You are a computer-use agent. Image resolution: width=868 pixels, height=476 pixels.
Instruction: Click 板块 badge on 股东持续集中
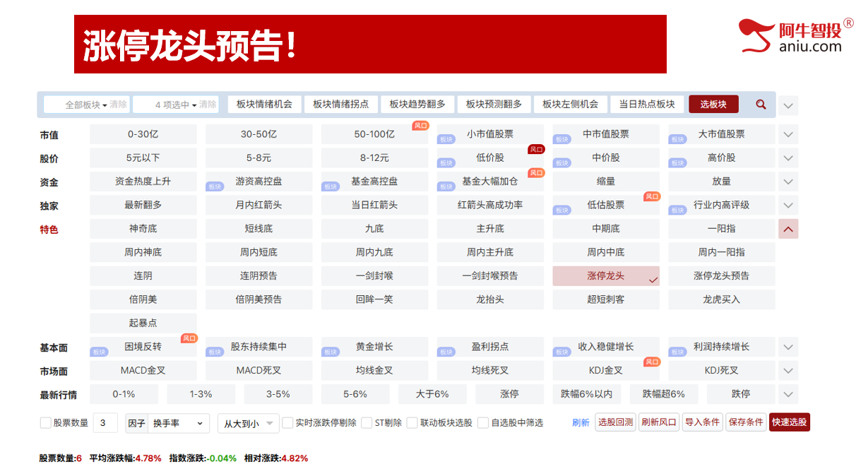click(215, 352)
